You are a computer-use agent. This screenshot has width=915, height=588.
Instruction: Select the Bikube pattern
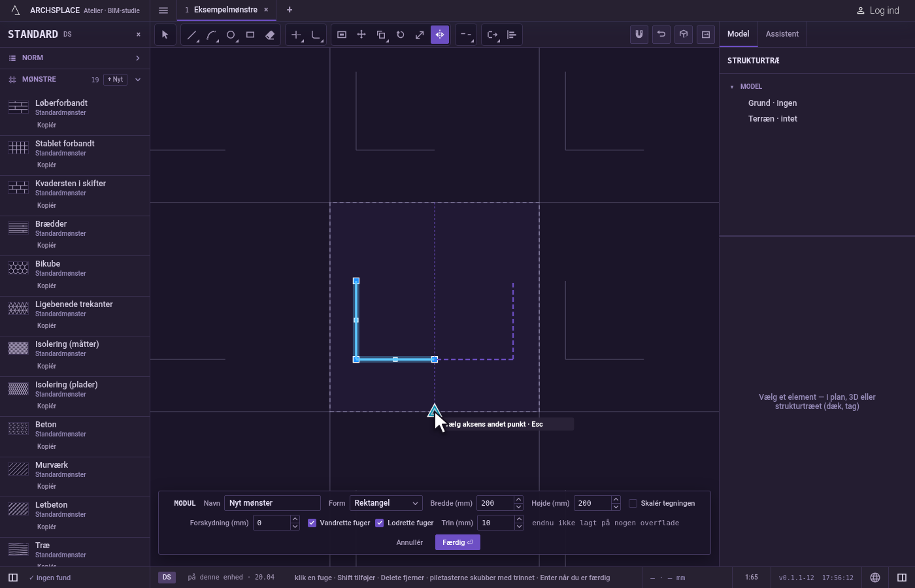75,276
